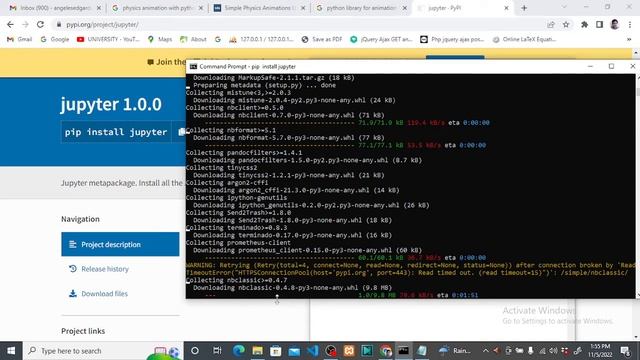Reload the PyPI page

pyautogui.click(x=40, y=24)
